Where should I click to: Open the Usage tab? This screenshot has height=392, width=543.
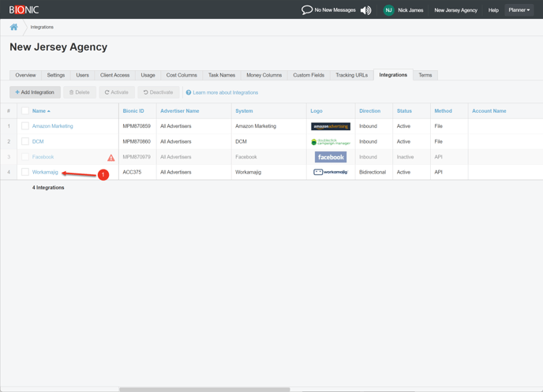point(148,75)
